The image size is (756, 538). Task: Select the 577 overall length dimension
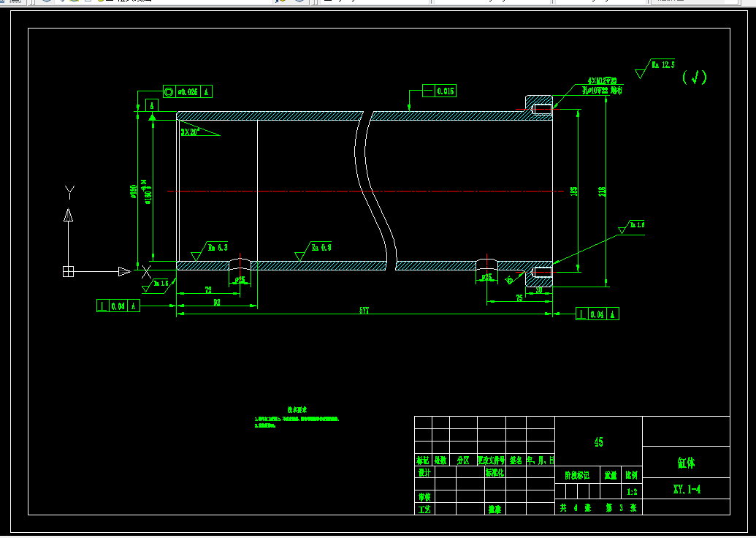pos(364,311)
